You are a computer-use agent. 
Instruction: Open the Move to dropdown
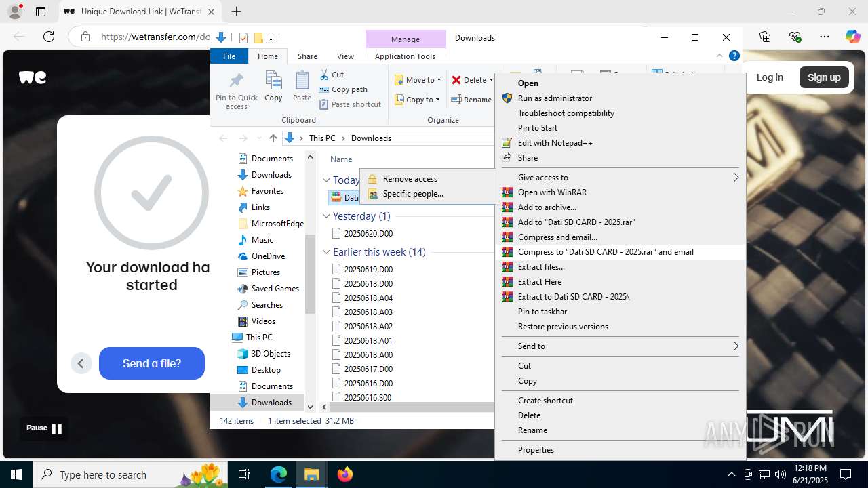tap(418, 80)
